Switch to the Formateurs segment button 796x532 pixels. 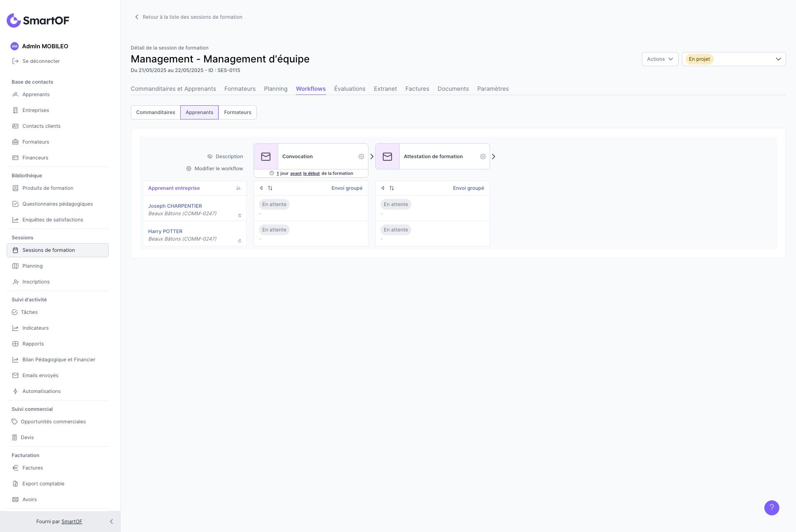(237, 112)
